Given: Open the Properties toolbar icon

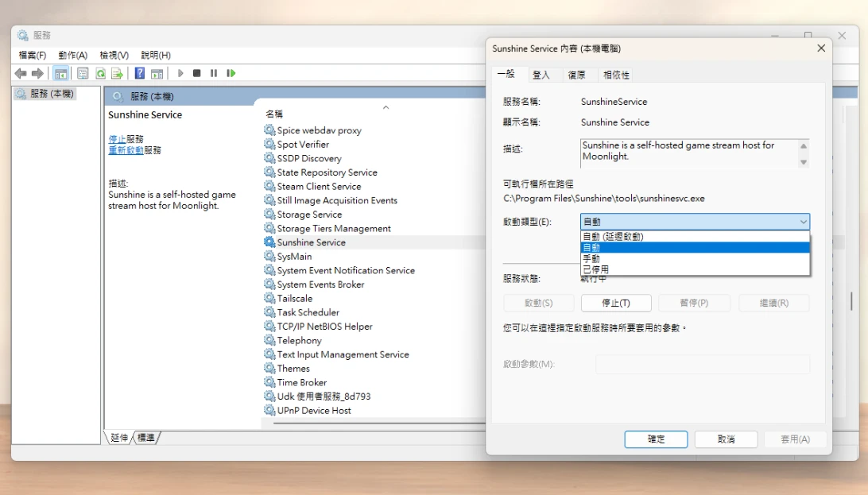Looking at the screenshot, I should [83, 73].
